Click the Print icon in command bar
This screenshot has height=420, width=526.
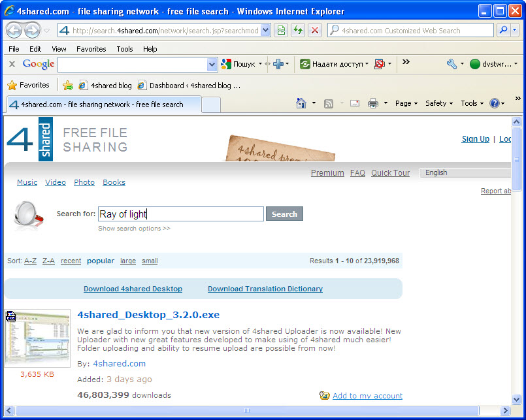(372, 103)
